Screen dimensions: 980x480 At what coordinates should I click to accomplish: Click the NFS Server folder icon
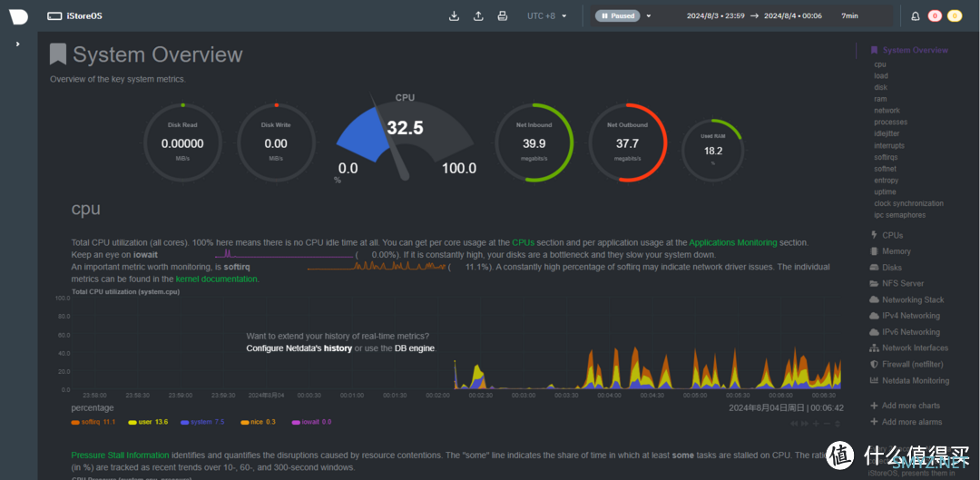[x=874, y=284]
